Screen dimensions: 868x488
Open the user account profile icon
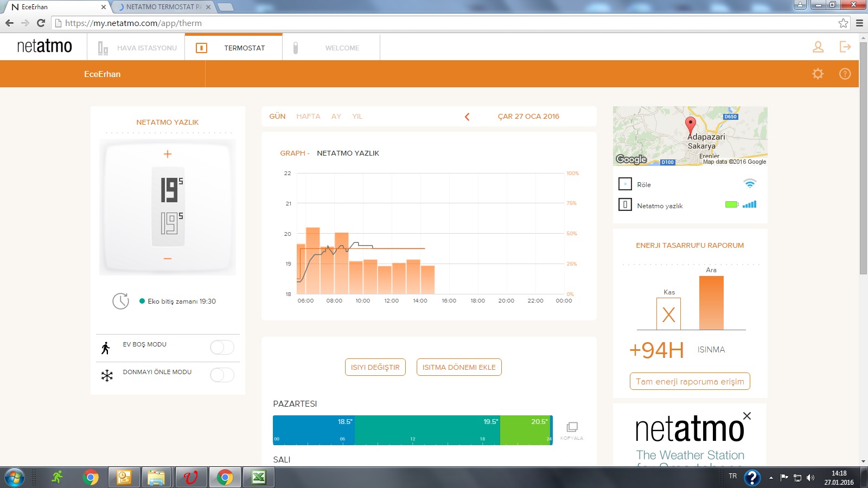pos(818,47)
